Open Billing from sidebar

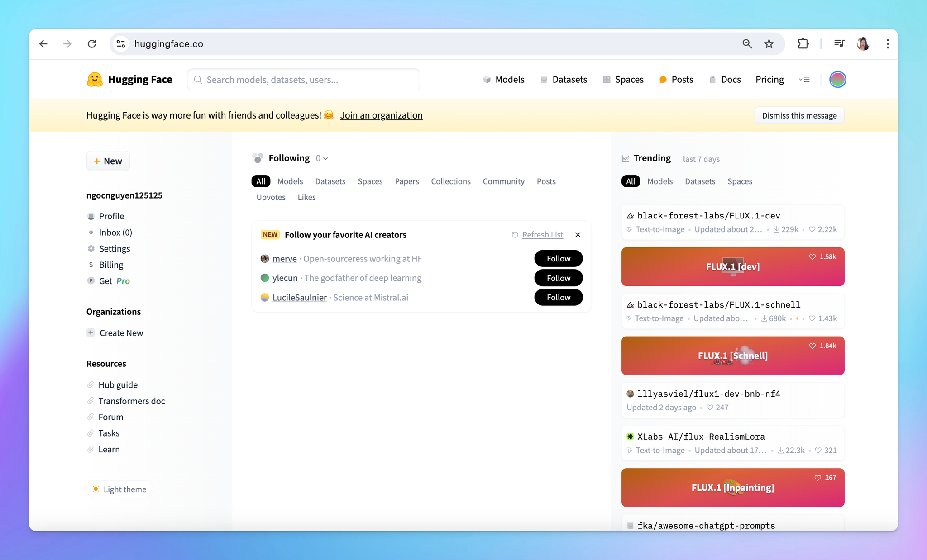pyautogui.click(x=111, y=265)
